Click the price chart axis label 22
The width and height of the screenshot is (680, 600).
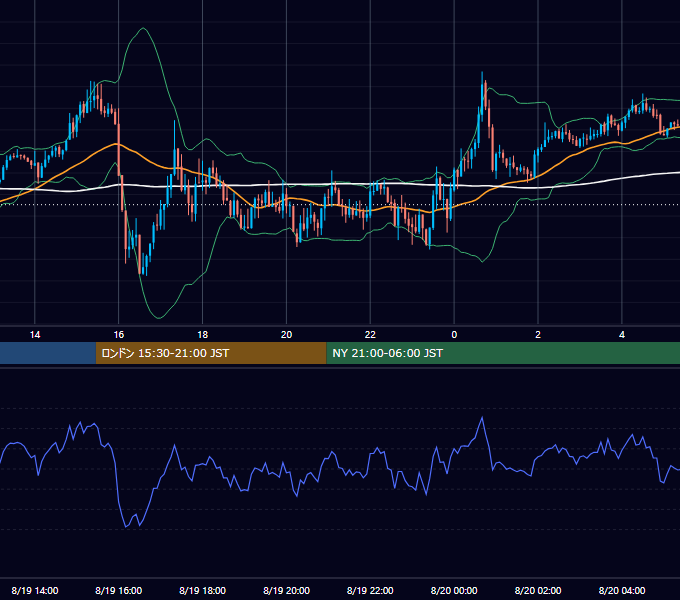[x=370, y=335]
